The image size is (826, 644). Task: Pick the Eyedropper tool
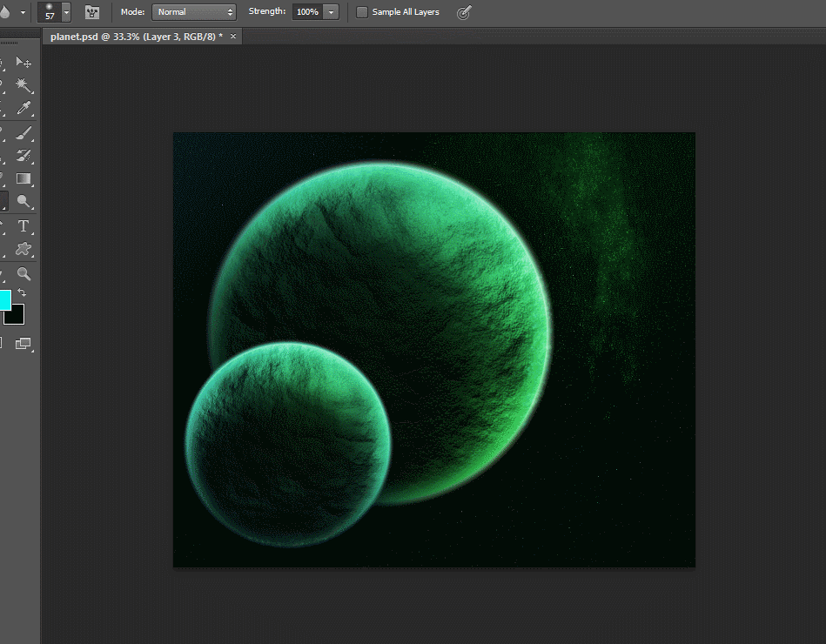coord(24,109)
